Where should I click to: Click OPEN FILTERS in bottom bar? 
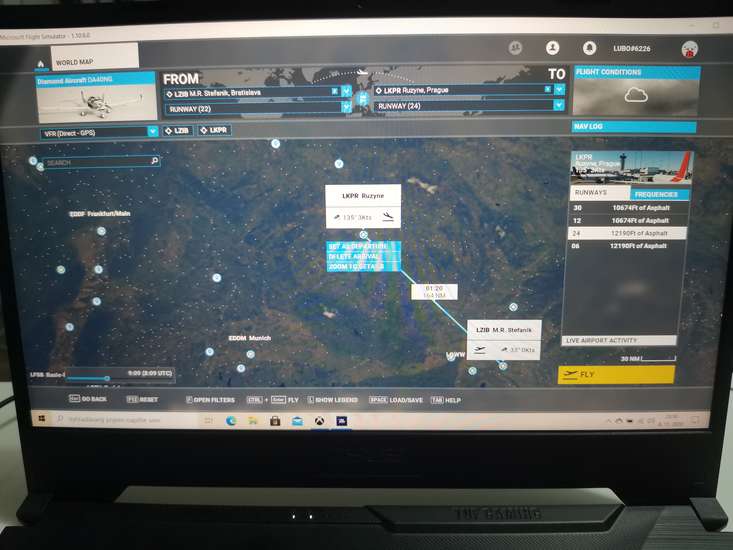(x=210, y=400)
